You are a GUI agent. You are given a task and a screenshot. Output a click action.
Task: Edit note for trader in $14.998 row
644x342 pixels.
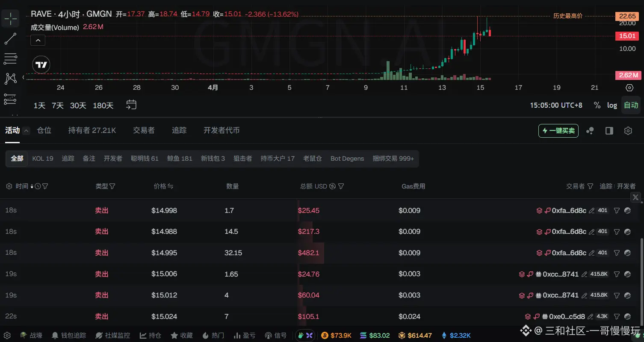(592, 210)
